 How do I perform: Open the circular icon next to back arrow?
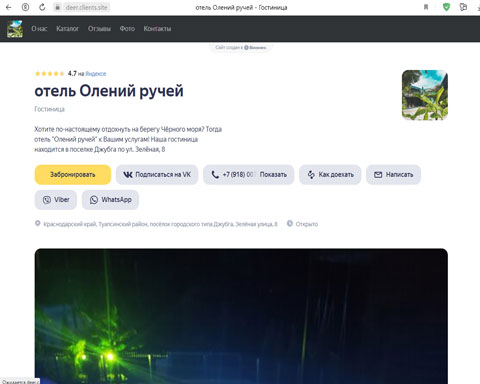(25, 7)
